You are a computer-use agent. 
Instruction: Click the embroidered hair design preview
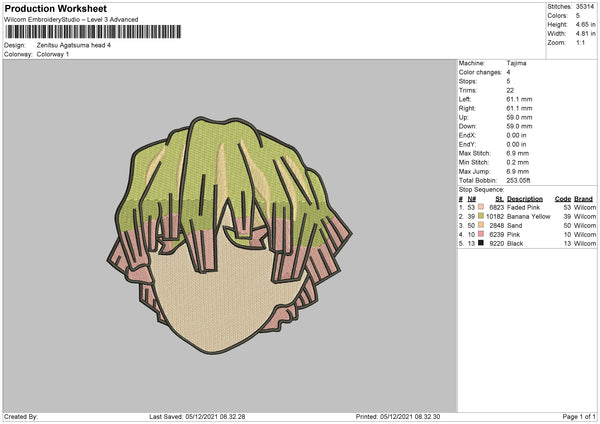[x=229, y=235]
